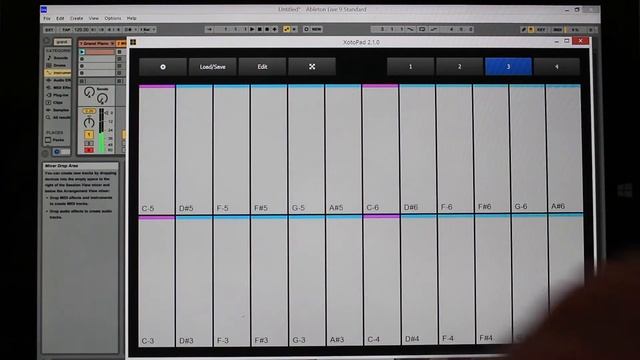Toggle the red arm button on Grand Piano
This screenshot has height=360, width=640.
coord(89,150)
